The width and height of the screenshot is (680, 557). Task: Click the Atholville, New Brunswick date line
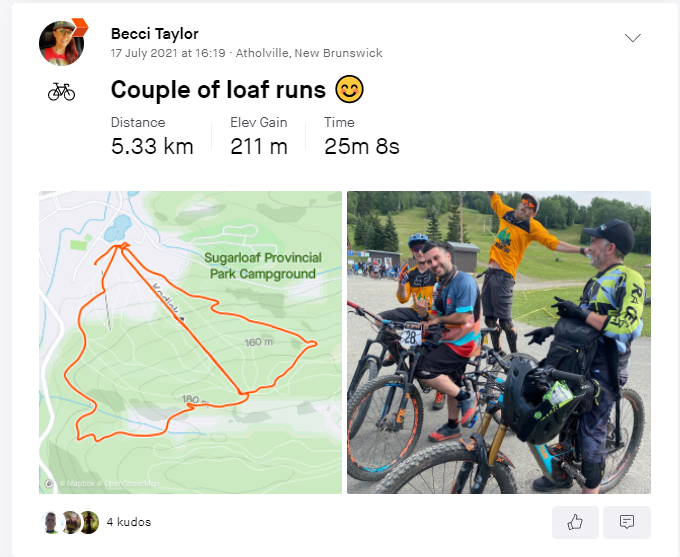click(x=246, y=53)
